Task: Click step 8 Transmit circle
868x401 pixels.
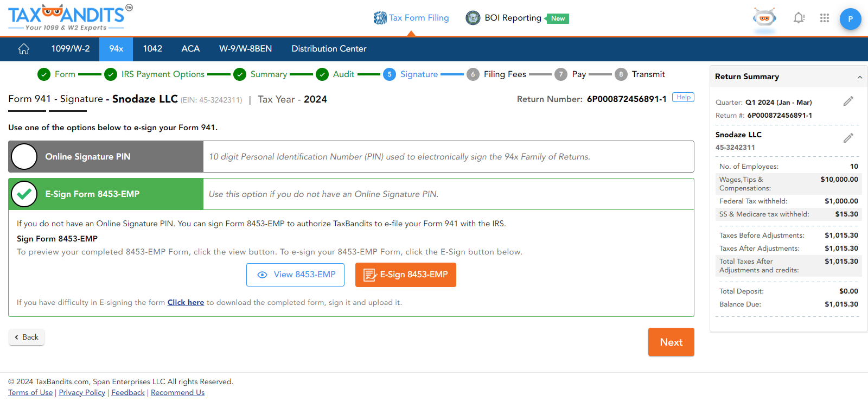Action: [x=621, y=74]
